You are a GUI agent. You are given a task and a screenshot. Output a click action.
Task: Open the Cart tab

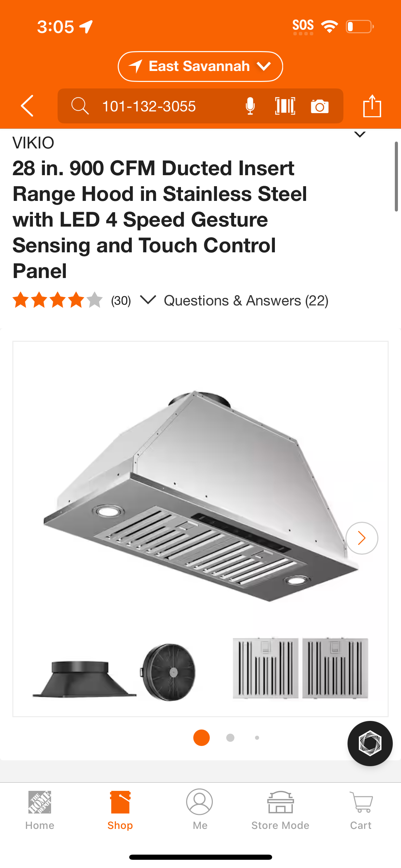(x=361, y=810)
